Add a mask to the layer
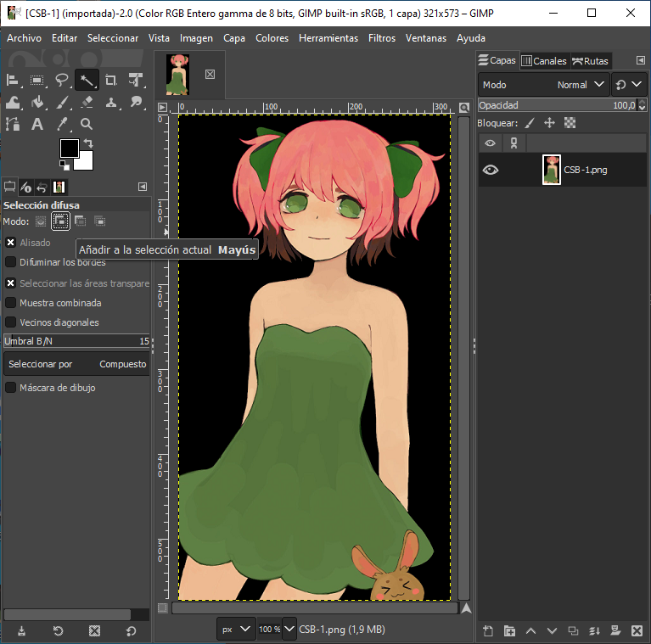The image size is (651, 644). coord(615,630)
